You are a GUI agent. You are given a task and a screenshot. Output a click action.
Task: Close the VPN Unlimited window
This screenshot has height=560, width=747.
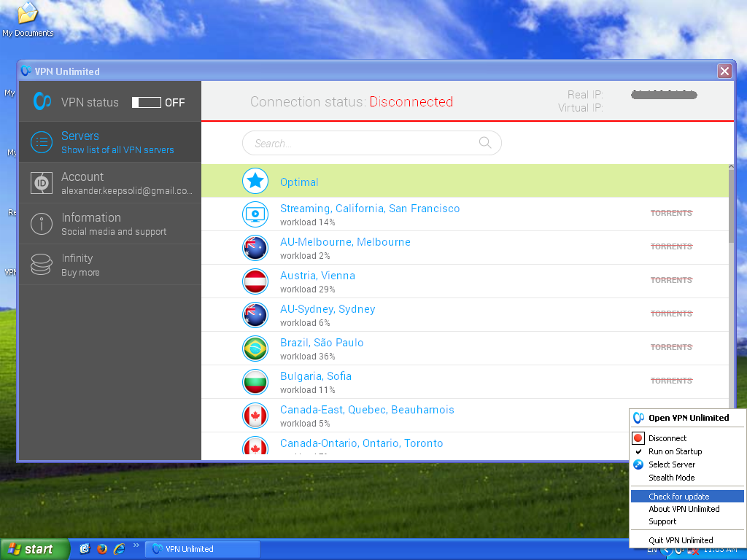(724, 71)
